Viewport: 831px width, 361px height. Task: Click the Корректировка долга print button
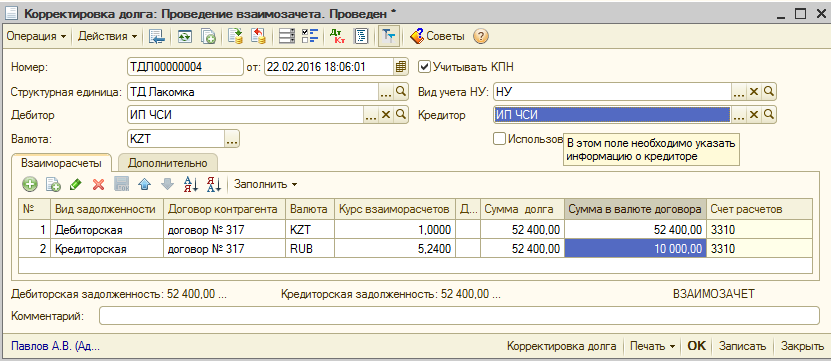tap(562, 346)
